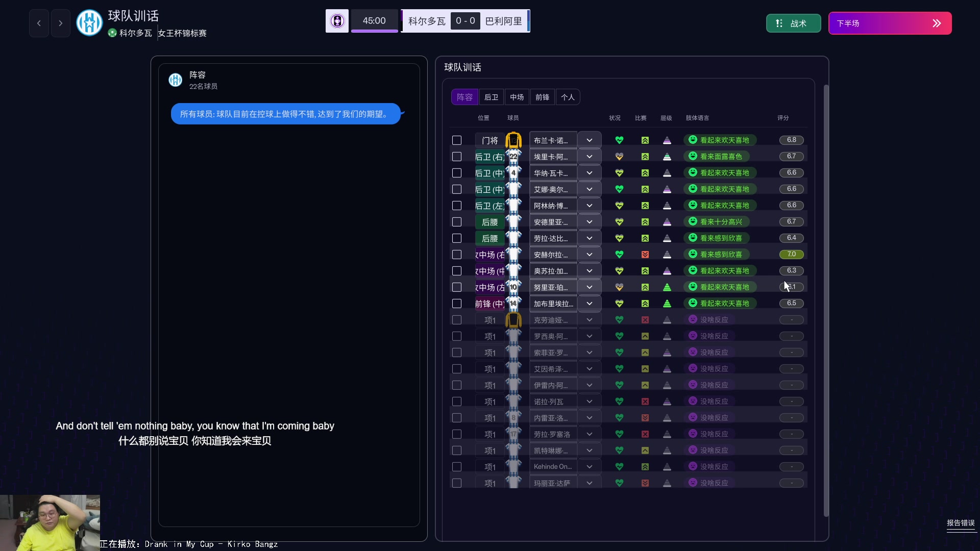Click the goalkeeper's yellow shirt icon
The height and width of the screenshot is (551, 980).
tap(513, 140)
